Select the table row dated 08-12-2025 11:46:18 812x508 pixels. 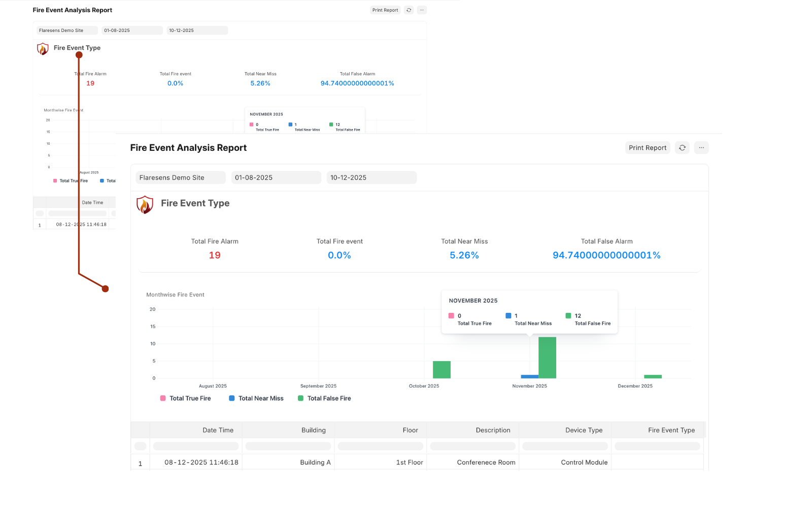pos(201,462)
